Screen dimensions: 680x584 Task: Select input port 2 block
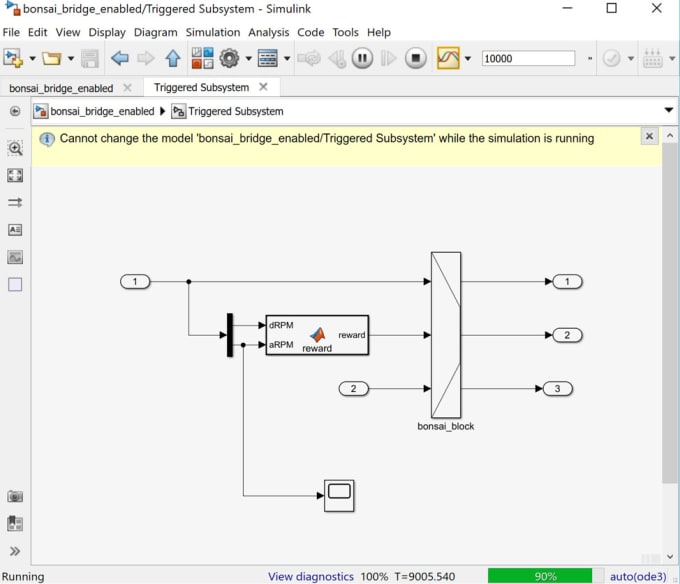pos(353,388)
